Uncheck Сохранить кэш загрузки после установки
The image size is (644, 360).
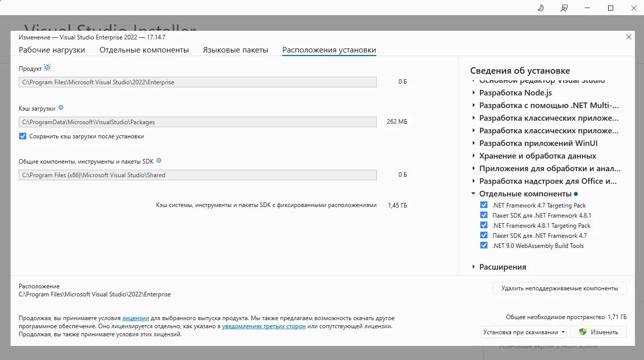[x=22, y=136]
